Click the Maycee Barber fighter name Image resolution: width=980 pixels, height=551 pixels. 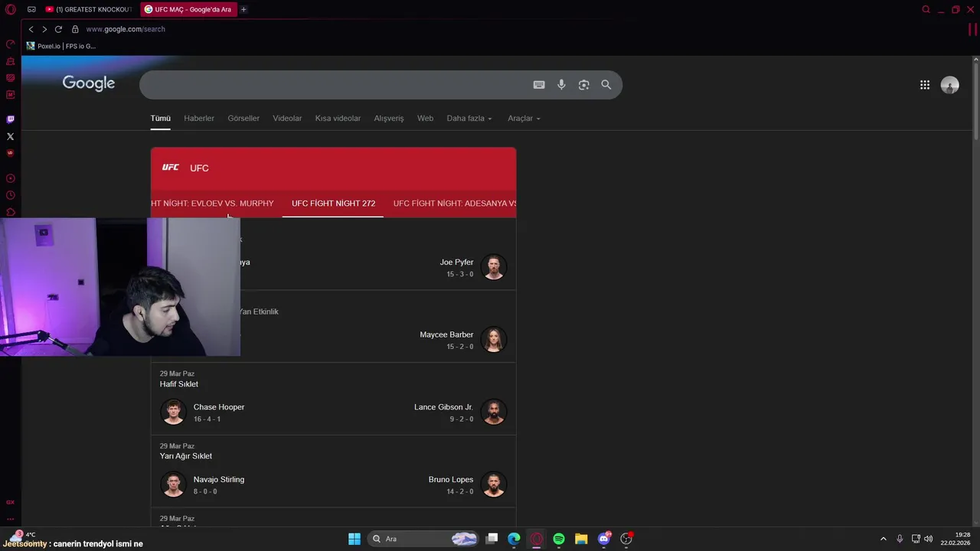click(446, 334)
